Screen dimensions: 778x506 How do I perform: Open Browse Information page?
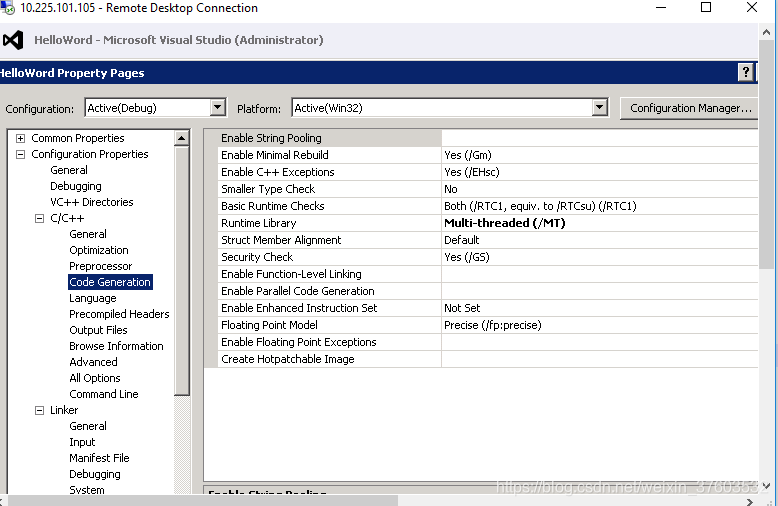pyautogui.click(x=116, y=346)
